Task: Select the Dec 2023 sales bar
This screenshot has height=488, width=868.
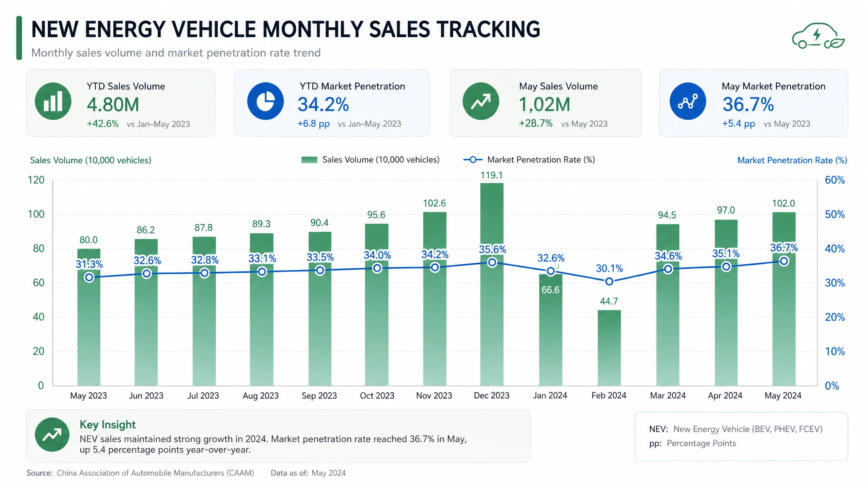Action: [492, 284]
